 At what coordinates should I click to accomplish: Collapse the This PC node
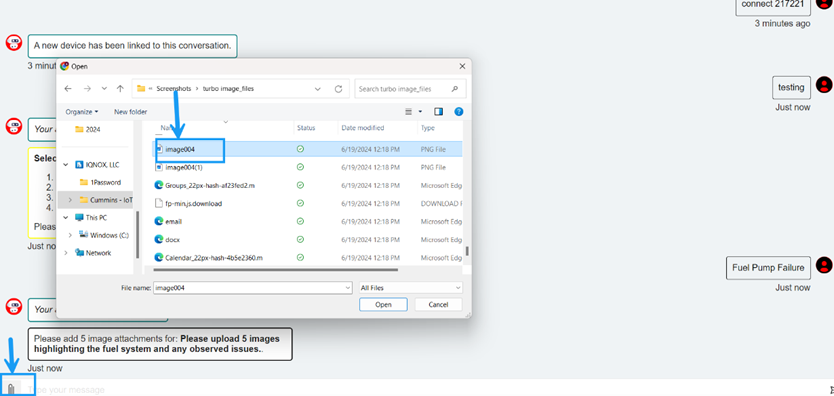tap(66, 217)
